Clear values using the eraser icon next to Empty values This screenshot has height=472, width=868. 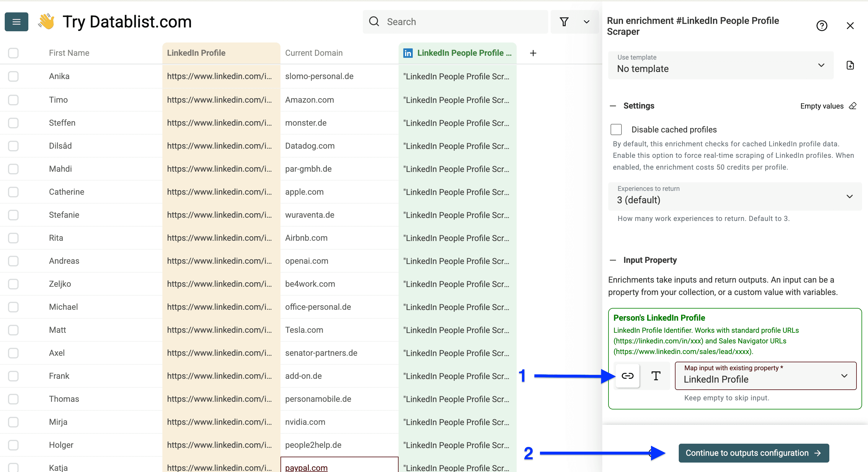click(x=853, y=106)
